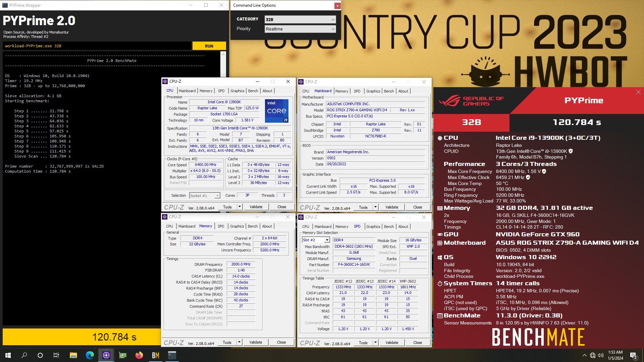Switch to BenchMate BM taskbar icon
The width and height of the screenshot is (644, 362).
155,355
